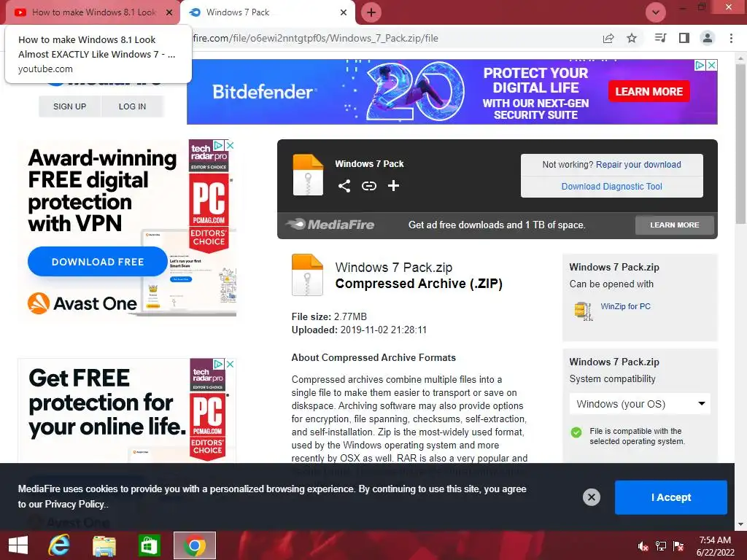Click the share page icon in address bar

point(608,38)
